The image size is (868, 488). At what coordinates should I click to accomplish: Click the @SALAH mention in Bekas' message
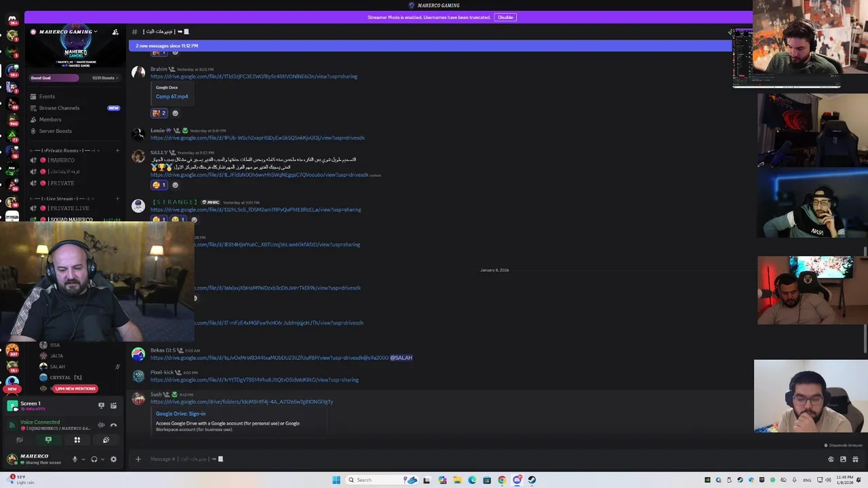[401, 358]
